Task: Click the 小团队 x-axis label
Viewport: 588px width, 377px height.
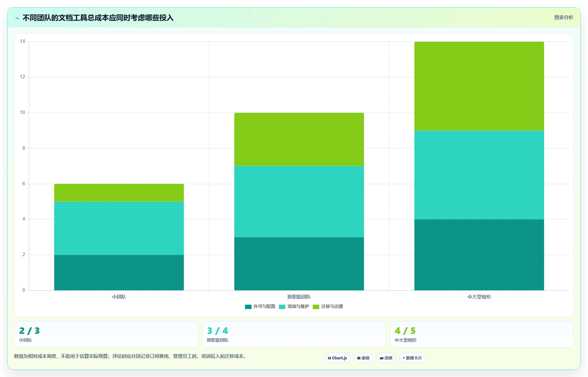Action: pyautogui.click(x=119, y=297)
